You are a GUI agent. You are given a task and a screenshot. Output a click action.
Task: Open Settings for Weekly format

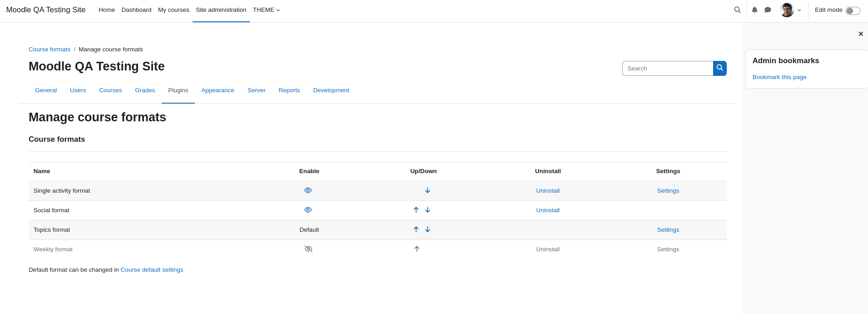tap(668, 249)
